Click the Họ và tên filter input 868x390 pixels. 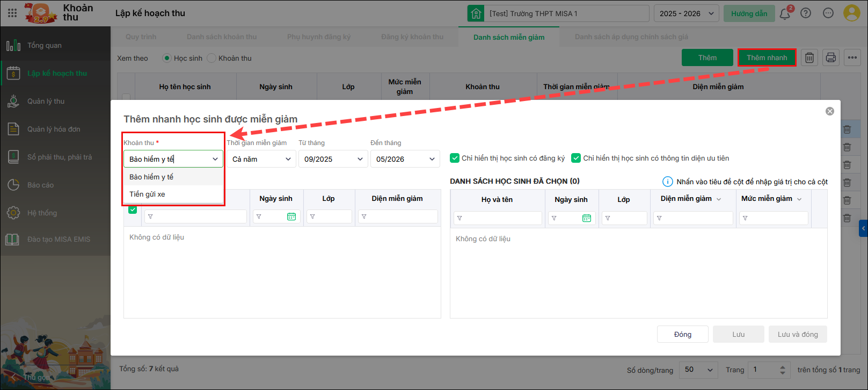point(498,218)
